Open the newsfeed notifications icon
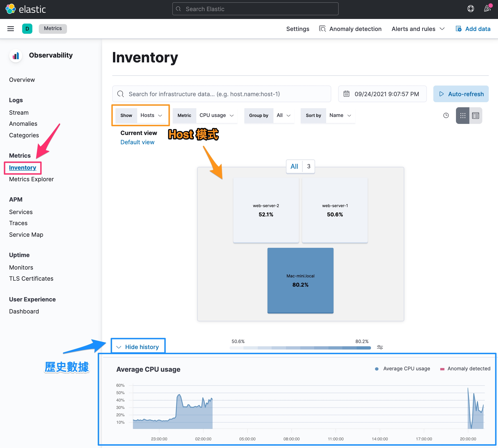Image resolution: width=498 pixels, height=448 pixels. tap(487, 9)
